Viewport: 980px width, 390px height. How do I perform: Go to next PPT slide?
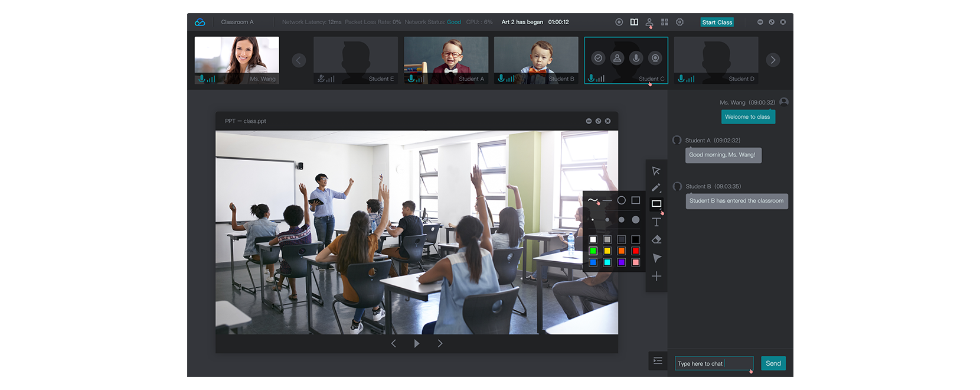pyautogui.click(x=440, y=343)
